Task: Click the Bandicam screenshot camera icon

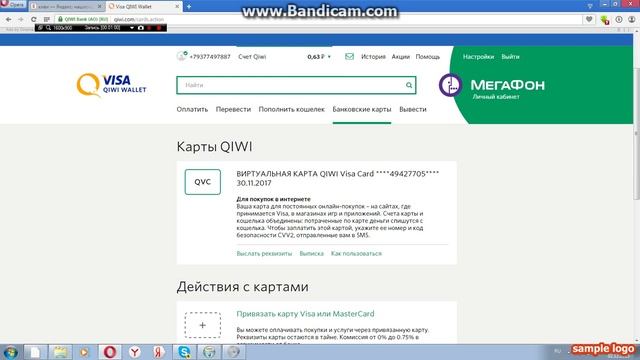Action: 141,28
